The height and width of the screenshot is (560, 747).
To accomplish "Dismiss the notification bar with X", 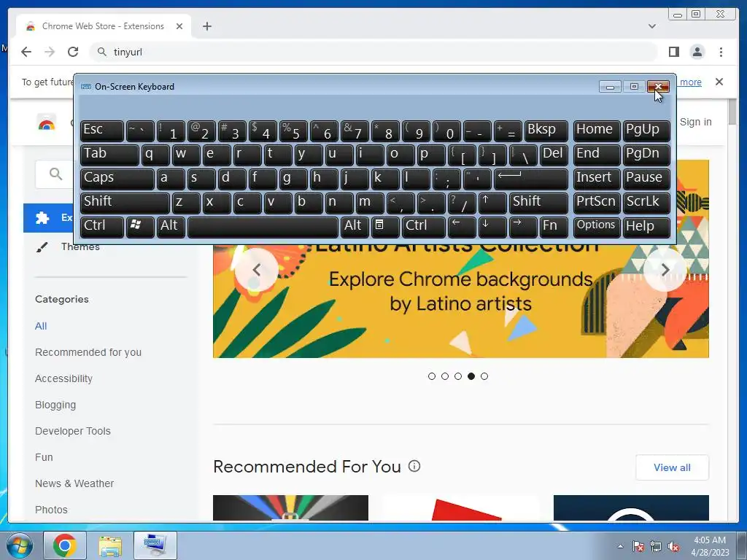I will [x=719, y=82].
